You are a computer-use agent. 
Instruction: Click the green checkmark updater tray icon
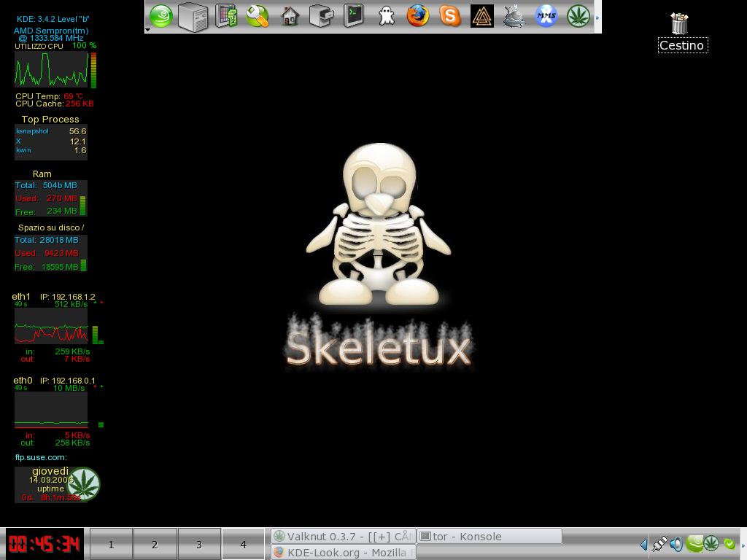click(729, 544)
